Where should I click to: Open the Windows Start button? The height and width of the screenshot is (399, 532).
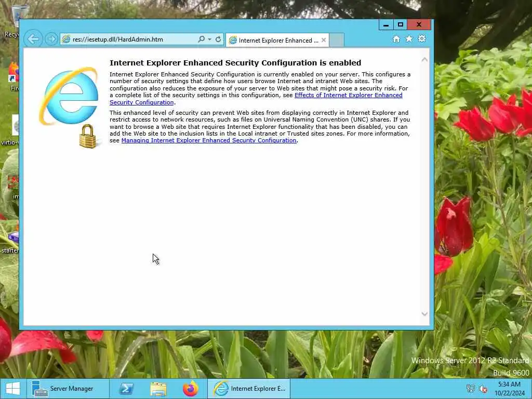[13, 389]
